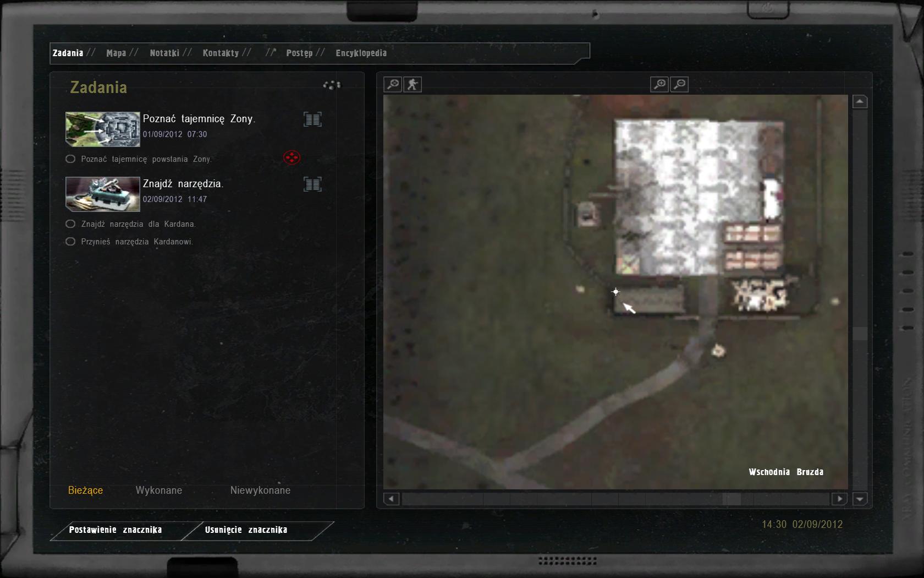Open the Zadania tab
924x578 pixels.
tap(68, 53)
